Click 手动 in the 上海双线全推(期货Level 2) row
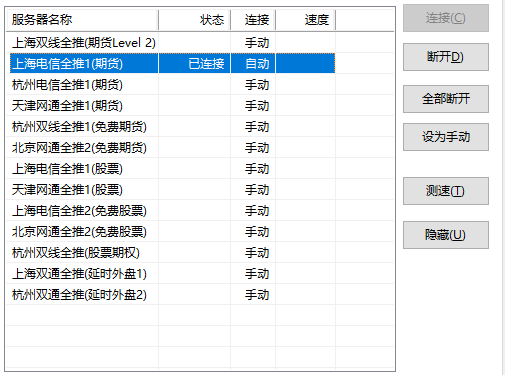This screenshot has height=375, width=505. click(257, 43)
